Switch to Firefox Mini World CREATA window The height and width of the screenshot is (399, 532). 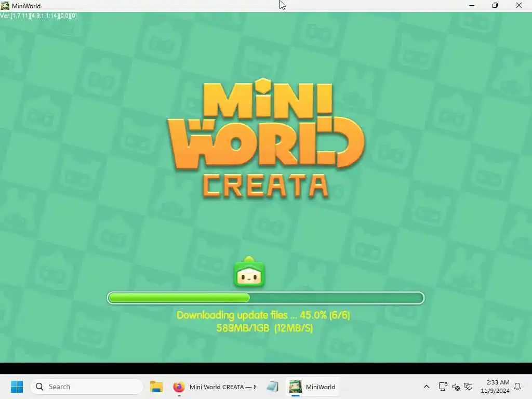pos(215,387)
